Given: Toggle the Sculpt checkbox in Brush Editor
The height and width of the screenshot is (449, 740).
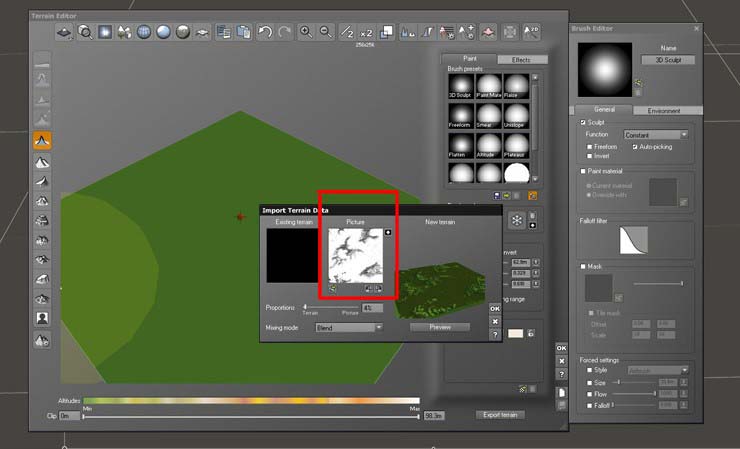Looking at the screenshot, I should (583, 122).
